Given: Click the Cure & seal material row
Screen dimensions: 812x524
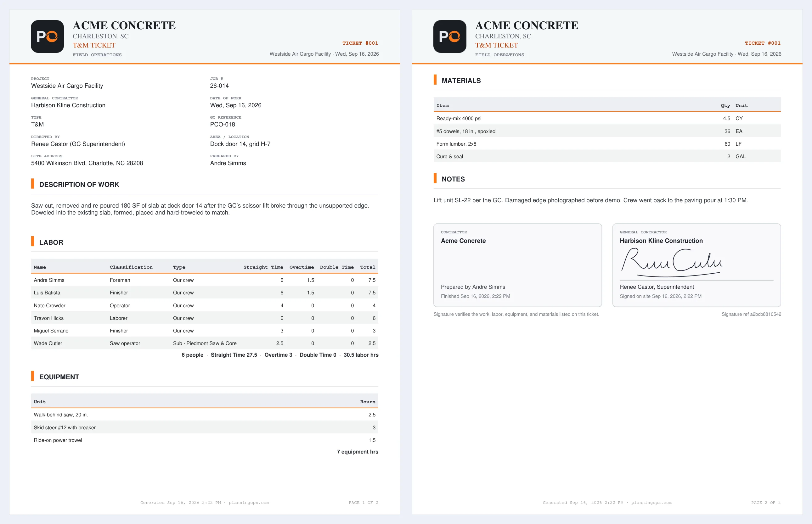Looking at the screenshot, I should [607, 157].
